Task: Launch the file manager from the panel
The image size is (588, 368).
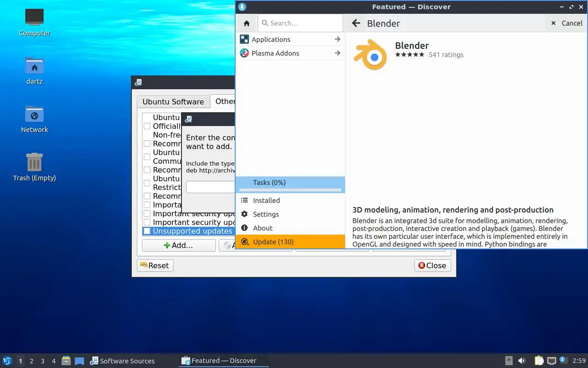Action: (x=66, y=361)
